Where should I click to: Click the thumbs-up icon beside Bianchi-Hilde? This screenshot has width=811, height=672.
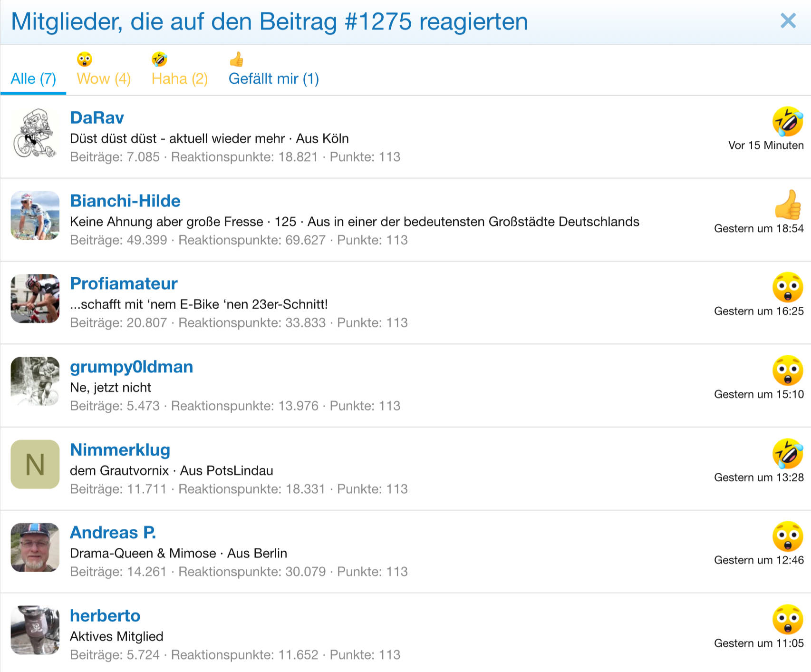(787, 205)
